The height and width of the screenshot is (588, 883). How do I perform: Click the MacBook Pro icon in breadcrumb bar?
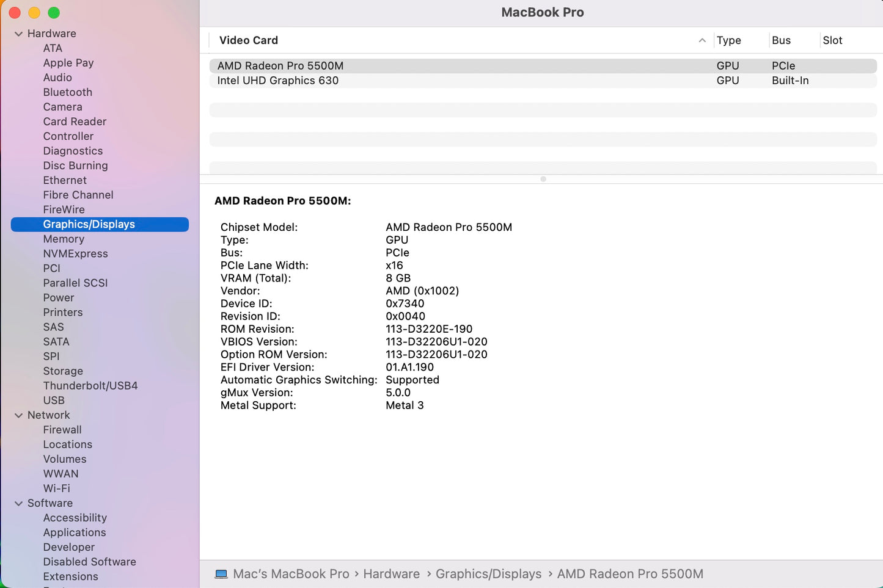click(x=221, y=574)
